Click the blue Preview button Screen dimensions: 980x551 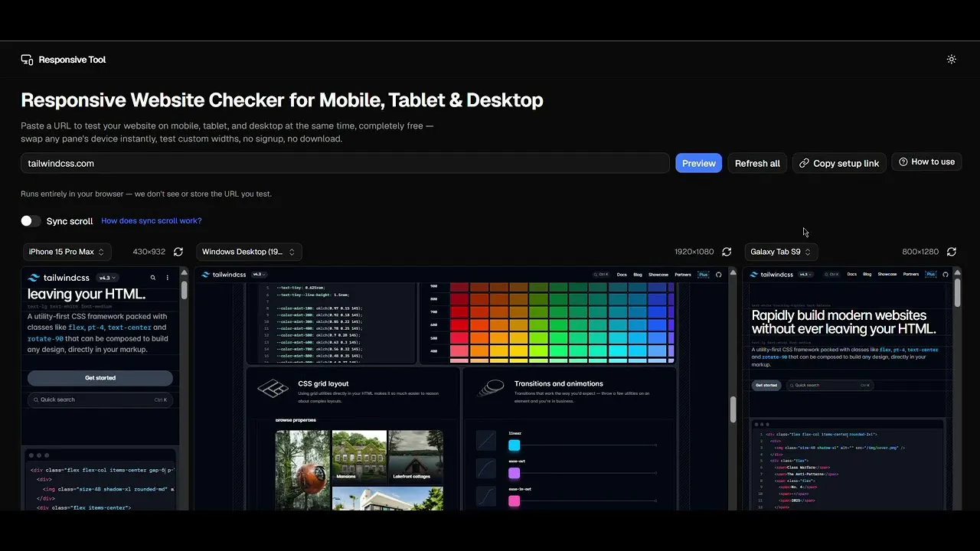pyautogui.click(x=698, y=163)
